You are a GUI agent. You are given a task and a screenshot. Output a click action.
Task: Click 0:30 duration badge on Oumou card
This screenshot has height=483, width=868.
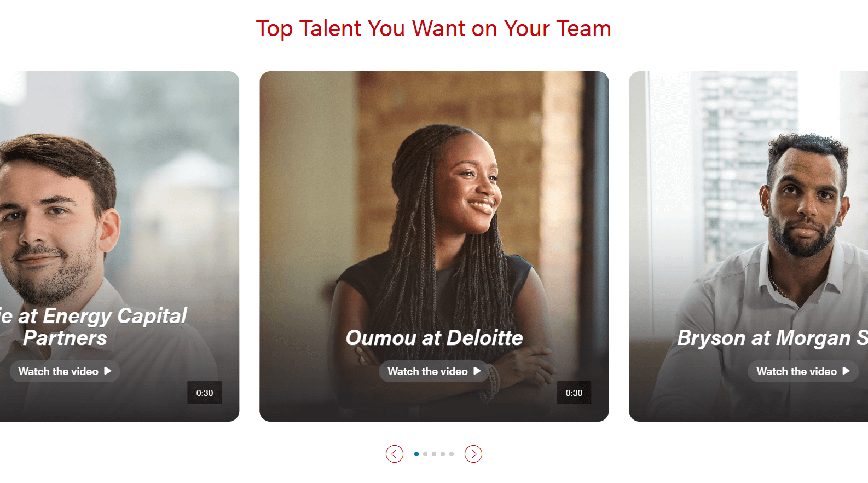(574, 393)
